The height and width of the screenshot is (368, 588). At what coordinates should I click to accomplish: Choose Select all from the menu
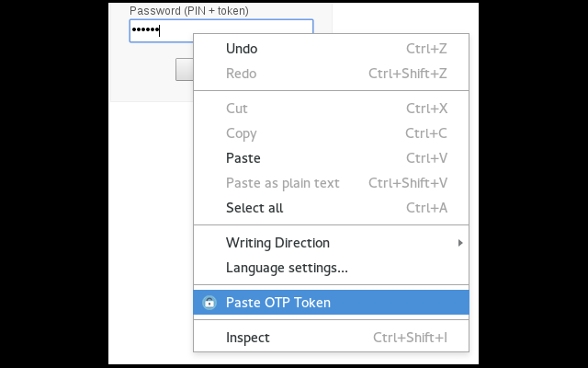click(x=331, y=208)
